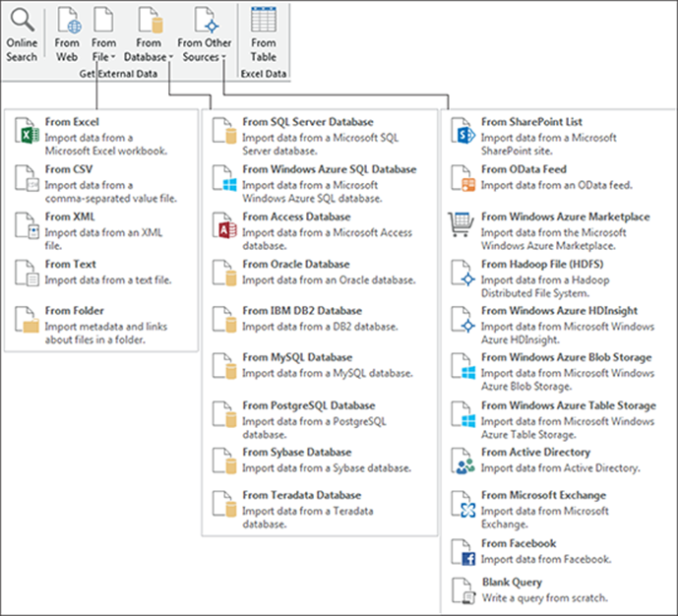Choose From Windows Azure Blob Storage
678x616 pixels.
[558, 372]
